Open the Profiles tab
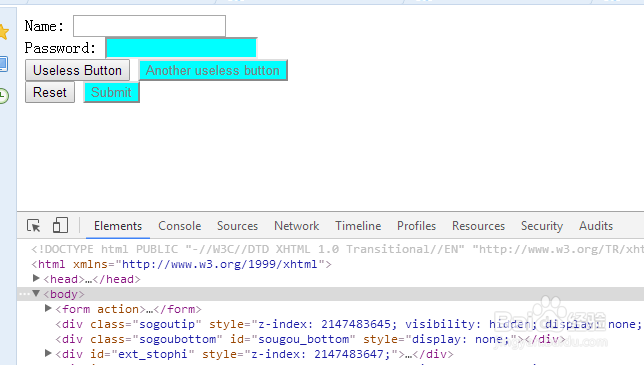The image size is (644, 365). click(x=416, y=226)
